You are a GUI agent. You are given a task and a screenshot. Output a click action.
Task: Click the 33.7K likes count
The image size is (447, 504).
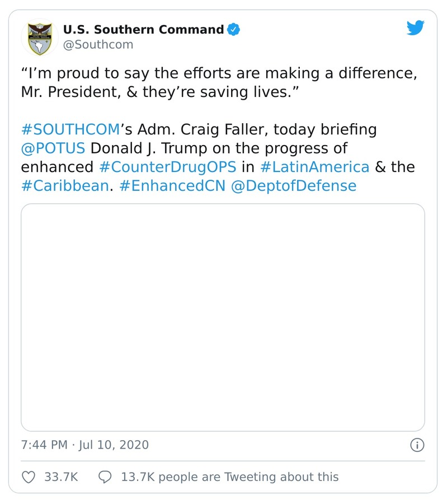(x=60, y=477)
